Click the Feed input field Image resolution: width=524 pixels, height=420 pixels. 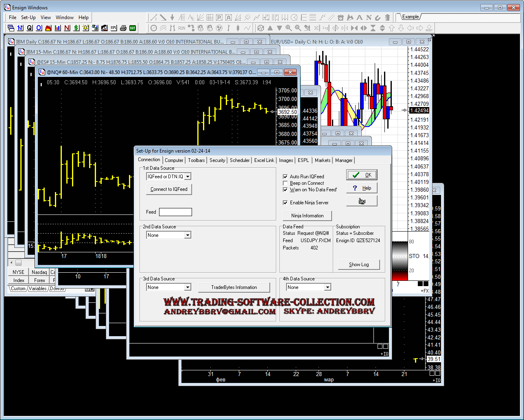(175, 212)
